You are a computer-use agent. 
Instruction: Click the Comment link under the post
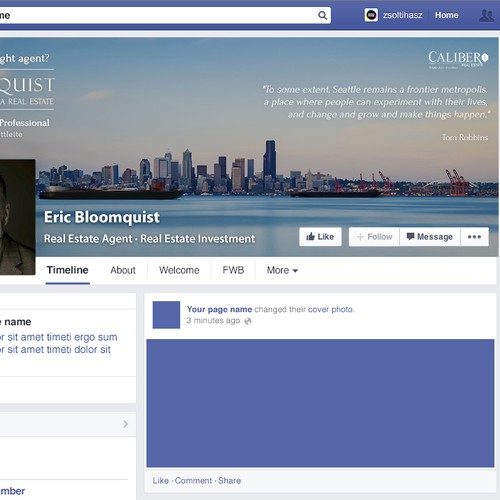point(193,480)
